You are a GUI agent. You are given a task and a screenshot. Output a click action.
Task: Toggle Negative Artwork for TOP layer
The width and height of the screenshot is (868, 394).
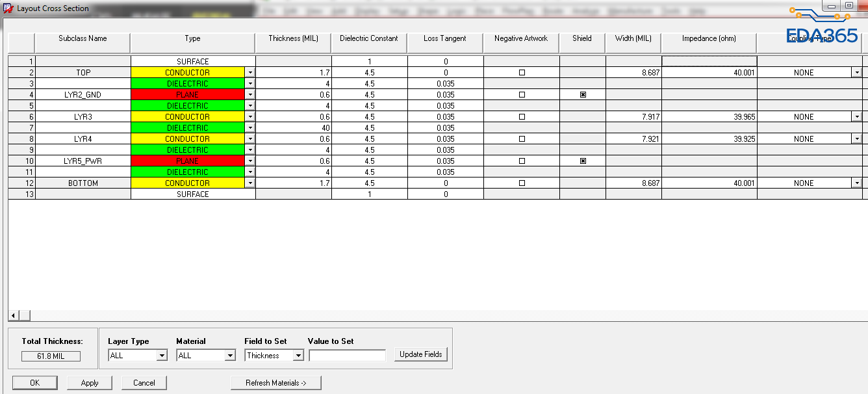[522, 73]
